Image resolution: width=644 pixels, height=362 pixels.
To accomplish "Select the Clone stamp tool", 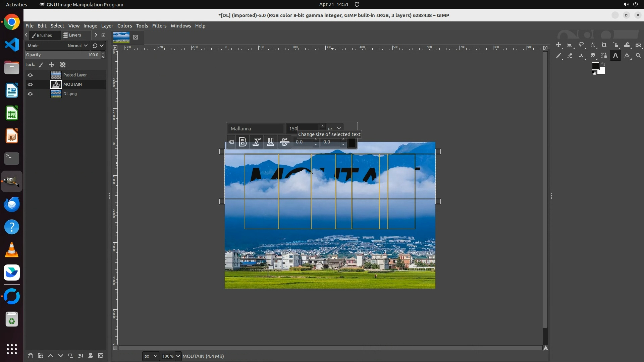I will pyautogui.click(x=581, y=56).
